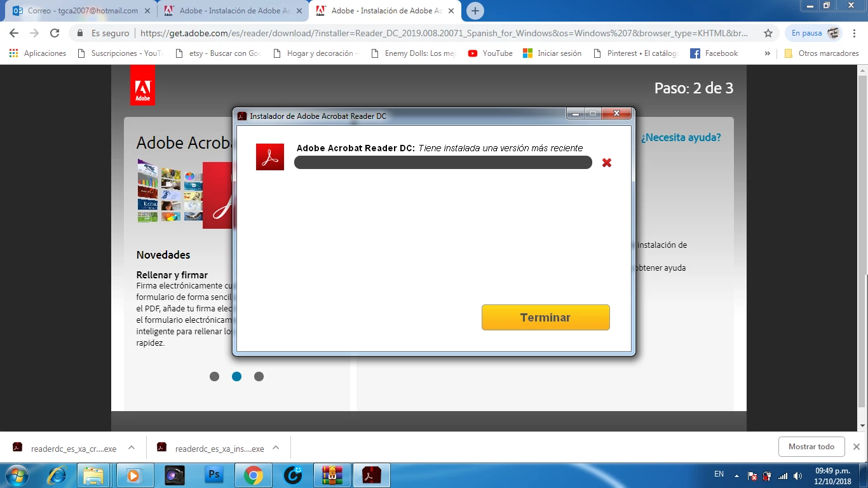Image resolution: width=868 pixels, height=488 pixels.
Task: Click the installer title bar Acrobat icon
Action: (242, 116)
